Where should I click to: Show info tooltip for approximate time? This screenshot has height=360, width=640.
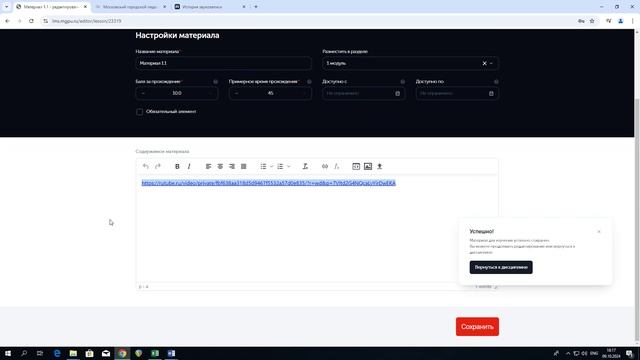point(309,82)
